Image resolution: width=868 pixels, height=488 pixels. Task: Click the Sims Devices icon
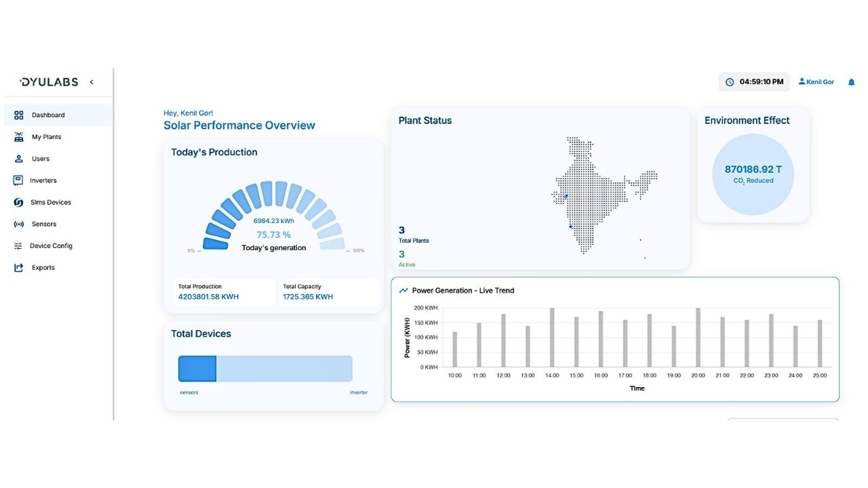(x=19, y=202)
